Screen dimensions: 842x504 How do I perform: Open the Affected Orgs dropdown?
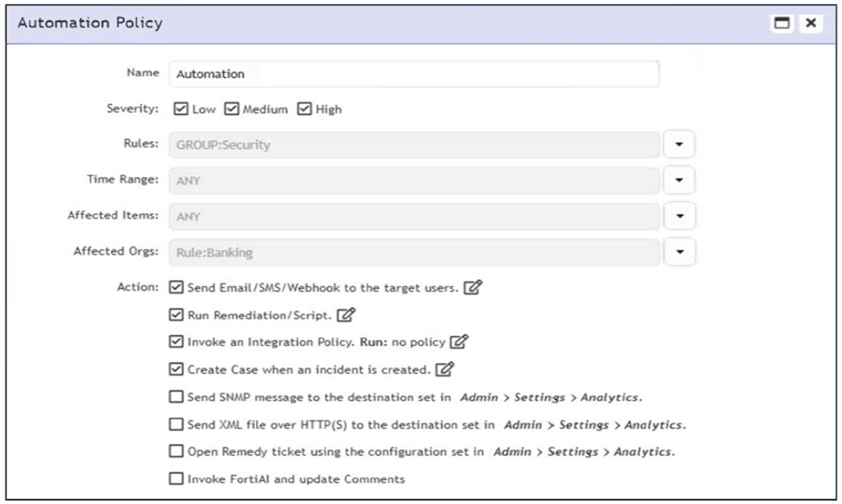coord(680,252)
